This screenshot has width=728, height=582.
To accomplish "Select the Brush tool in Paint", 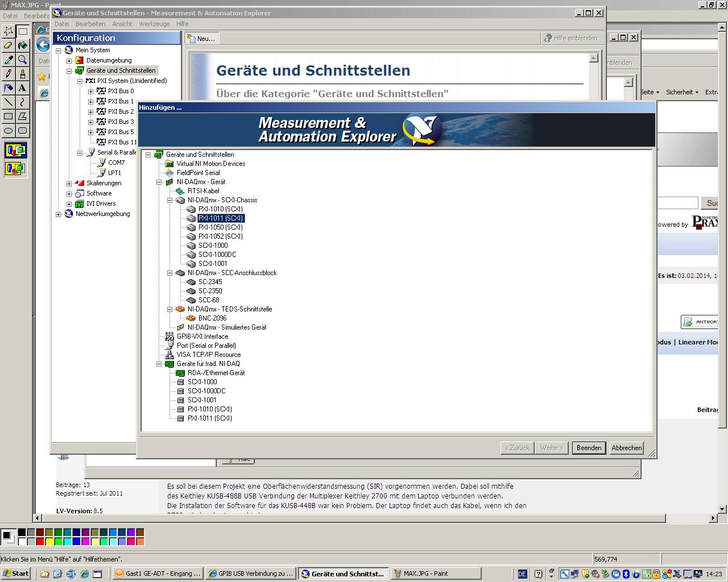I will coord(22,74).
